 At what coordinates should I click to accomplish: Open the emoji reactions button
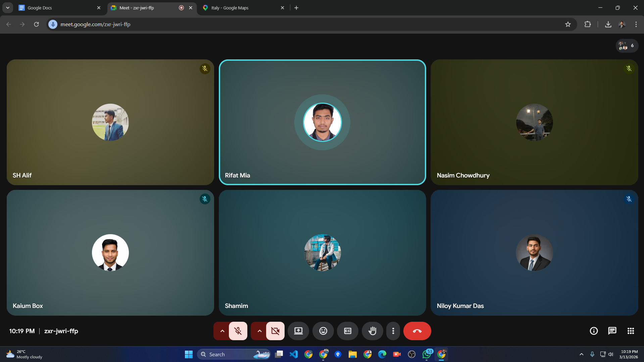click(323, 331)
